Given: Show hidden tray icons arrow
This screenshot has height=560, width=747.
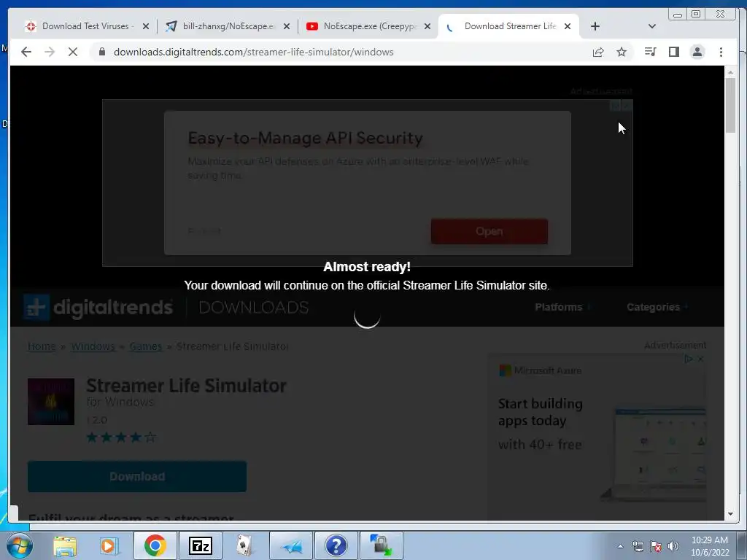Looking at the screenshot, I should [620, 546].
